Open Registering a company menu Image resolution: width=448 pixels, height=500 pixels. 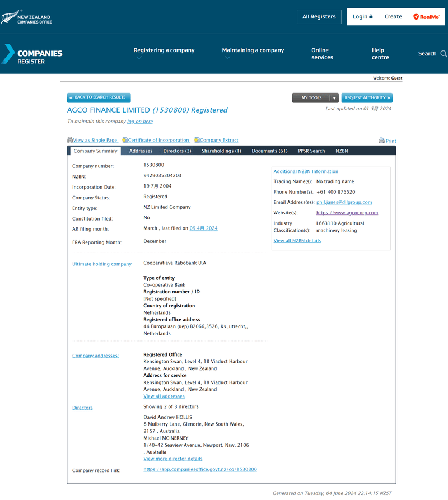click(x=164, y=50)
